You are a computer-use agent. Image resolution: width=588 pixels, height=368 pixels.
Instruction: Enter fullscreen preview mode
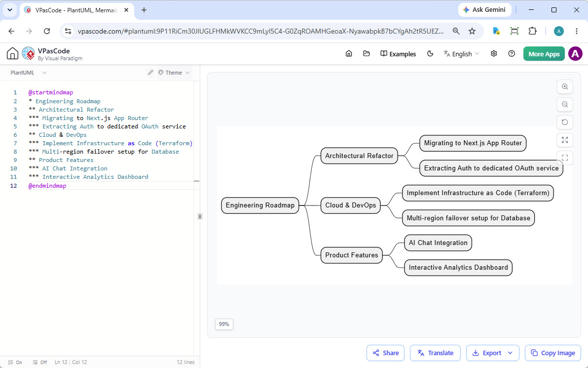point(565,158)
